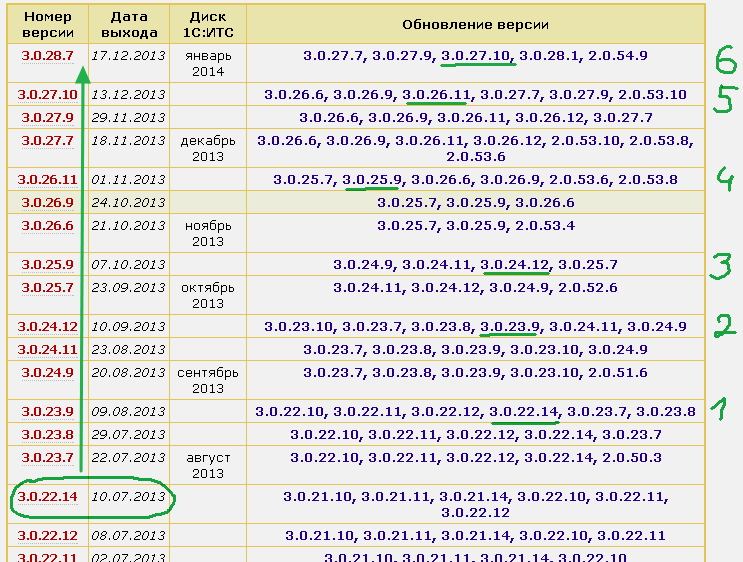Screen dimensions: 743x562
Task: Click update link 2.0.50.3
Action: (x=628, y=458)
